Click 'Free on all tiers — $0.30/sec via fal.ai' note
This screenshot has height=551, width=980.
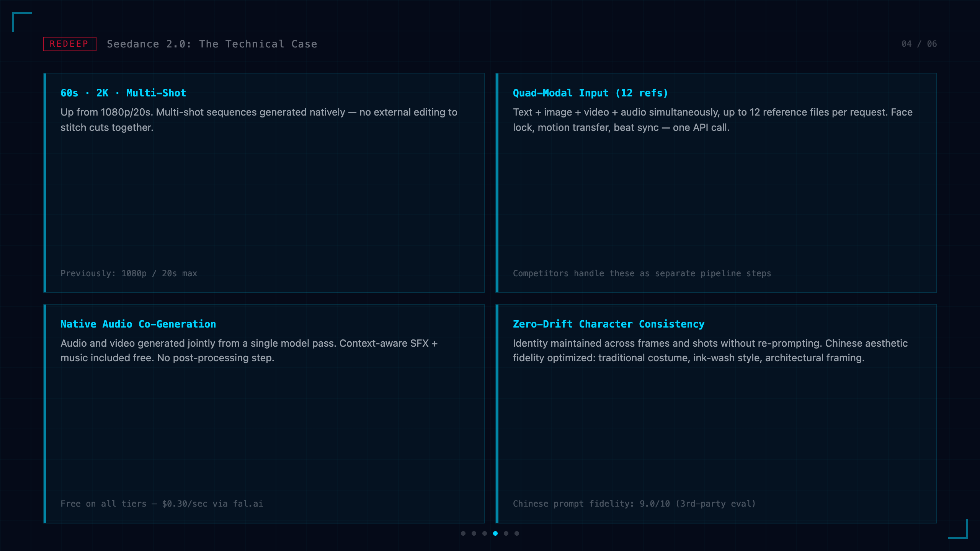[x=162, y=504]
